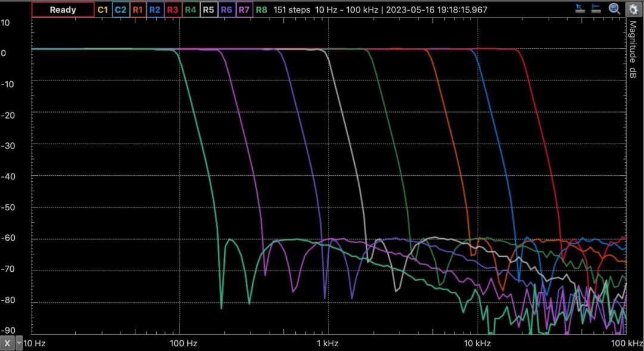This screenshot has width=644, height=351.
Task: Open the settings gear icon
Action: [632, 9]
